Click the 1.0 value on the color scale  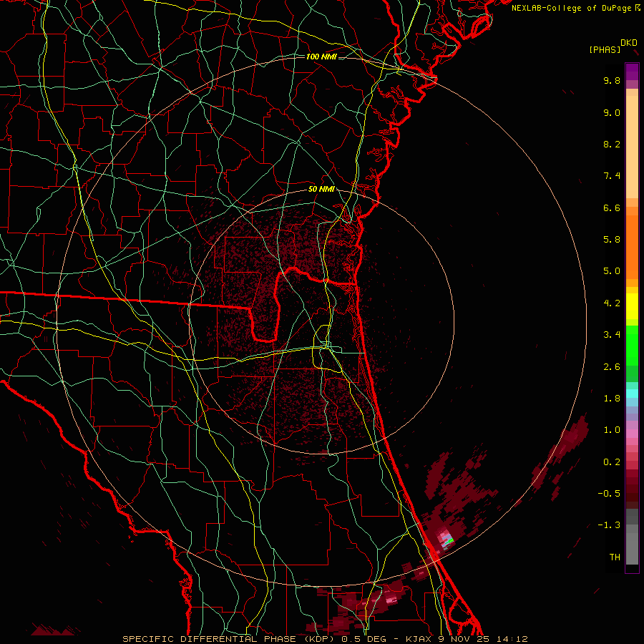coord(612,430)
